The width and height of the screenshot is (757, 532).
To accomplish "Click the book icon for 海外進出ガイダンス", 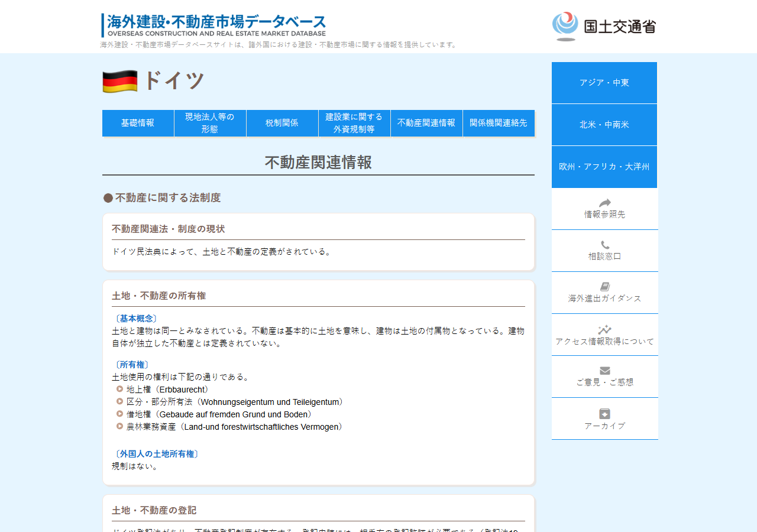I will 604,287.
